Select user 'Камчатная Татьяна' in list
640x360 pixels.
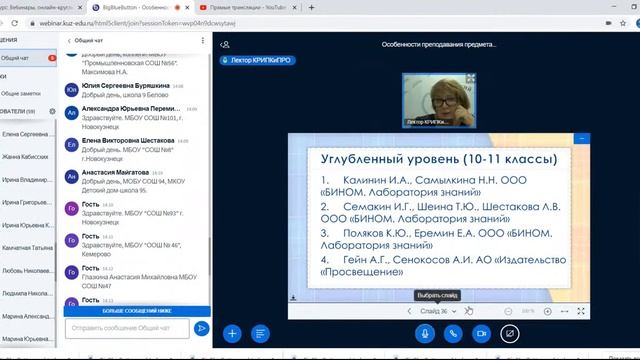28,248
